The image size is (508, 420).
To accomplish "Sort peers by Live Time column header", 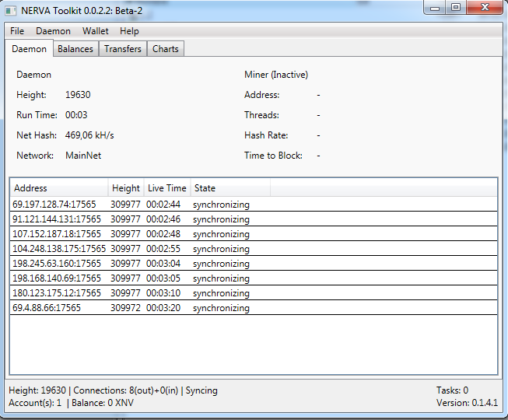I will click(x=167, y=188).
